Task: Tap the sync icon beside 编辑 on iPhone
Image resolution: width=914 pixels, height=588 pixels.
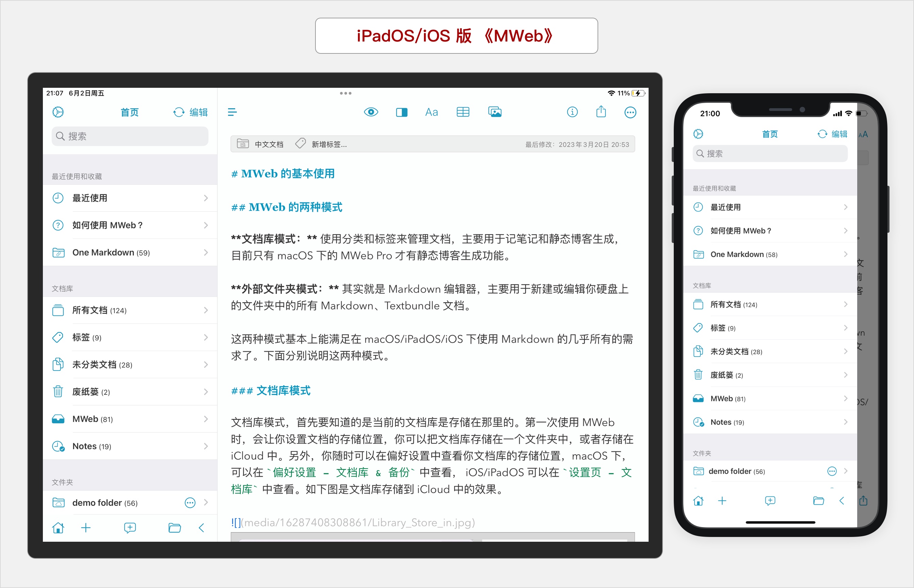Action: [822, 134]
